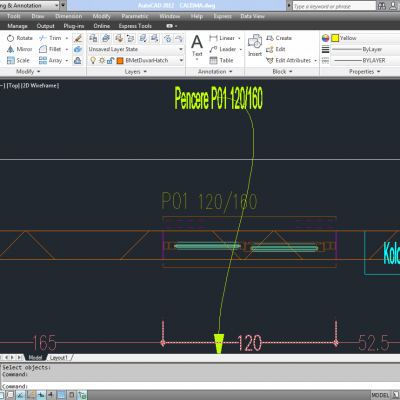Toggle layer freeze sun icon
This screenshot has width=400, height=400.
pyautogui.click(x=102, y=60)
